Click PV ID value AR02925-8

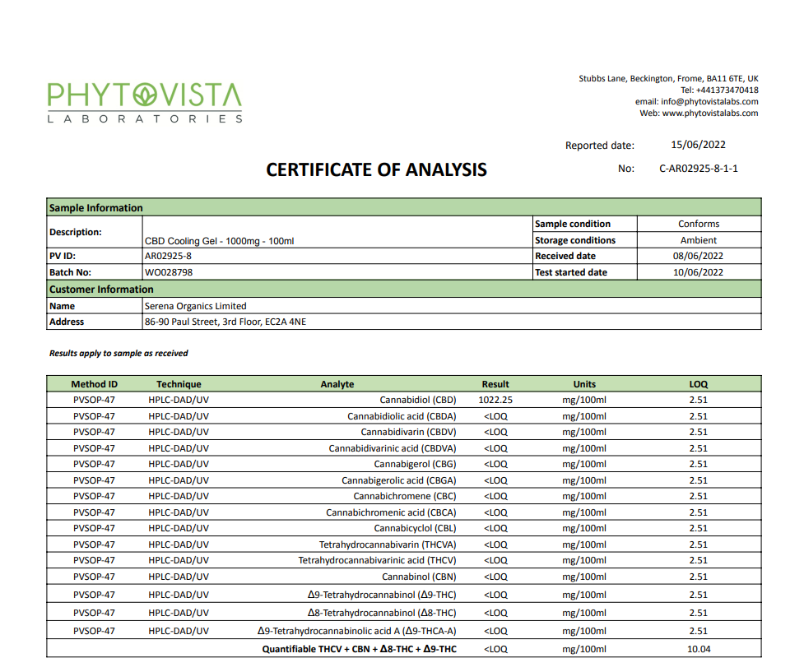click(x=168, y=256)
